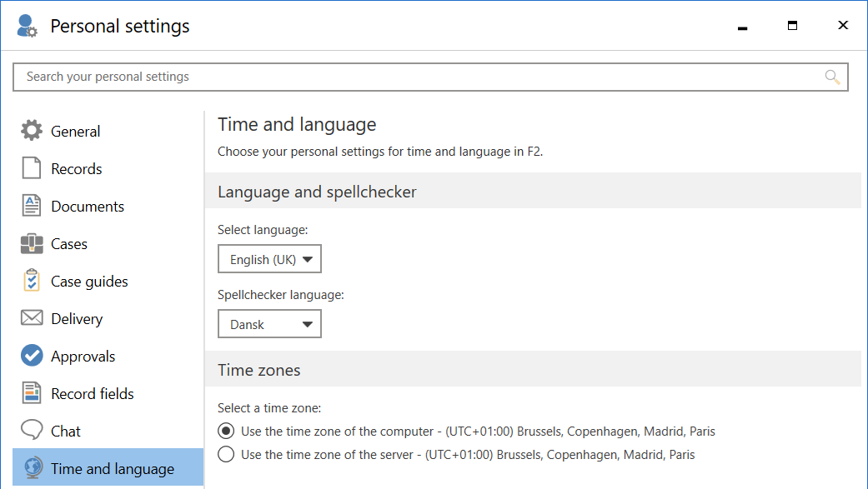Screen dimensions: 868x489
Task: Maximize the Personal settings window
Action: tap(793, 26)
